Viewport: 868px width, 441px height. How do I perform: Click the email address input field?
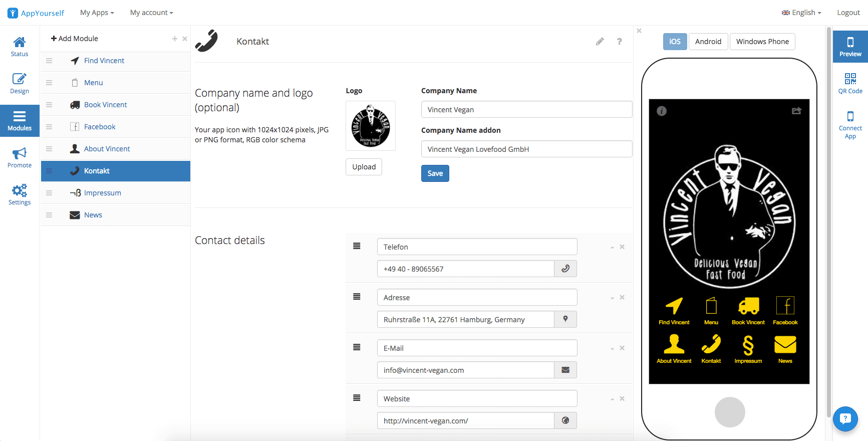click(x=465, y=370)
